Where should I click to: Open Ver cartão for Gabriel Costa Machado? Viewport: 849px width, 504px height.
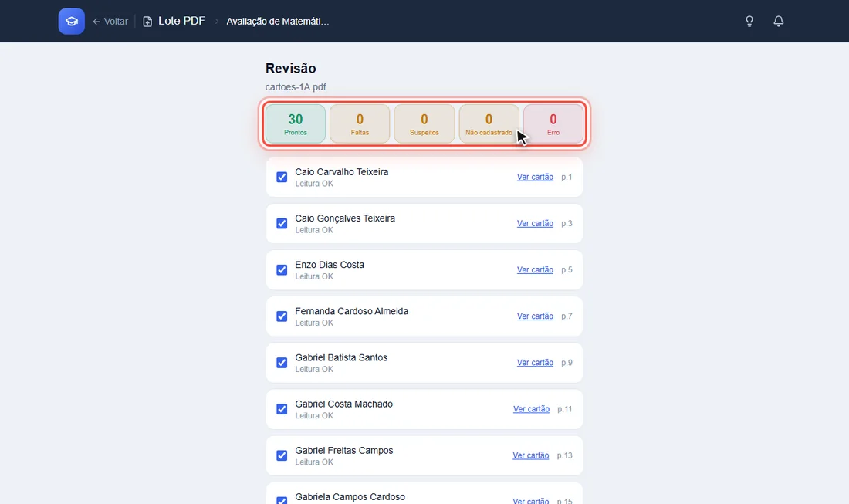(x=531, y=409)
